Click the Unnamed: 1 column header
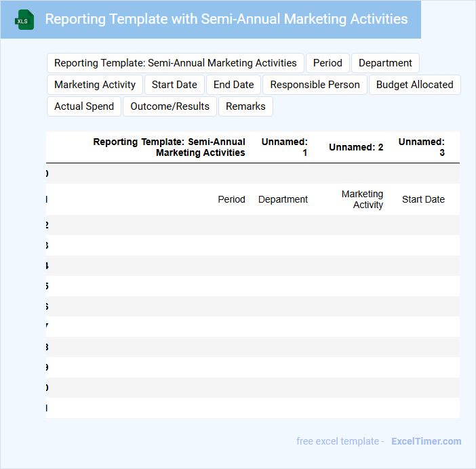This screenshot has height=469, width=476. click(x=285, y=147)
